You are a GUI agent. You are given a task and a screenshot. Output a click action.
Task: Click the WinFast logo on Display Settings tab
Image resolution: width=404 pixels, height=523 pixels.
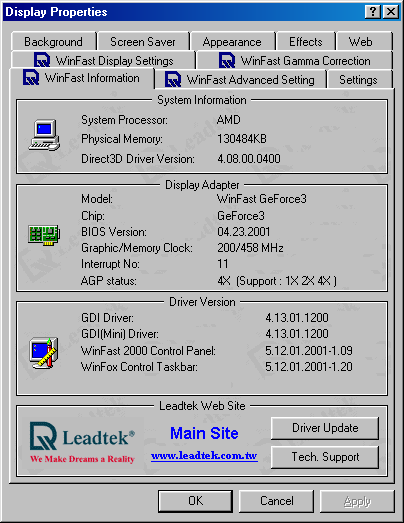[42, 60]
